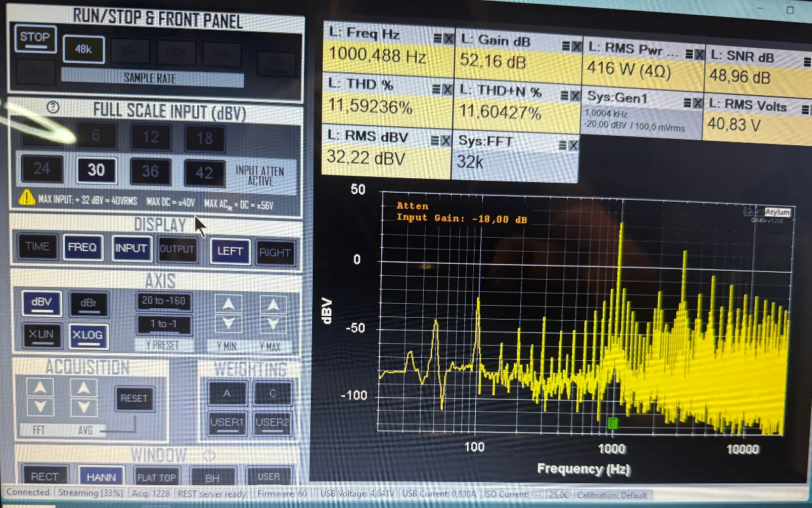The image size is (812, 508).
Task: Show the LEFT channel
Action: click(230, 251)
